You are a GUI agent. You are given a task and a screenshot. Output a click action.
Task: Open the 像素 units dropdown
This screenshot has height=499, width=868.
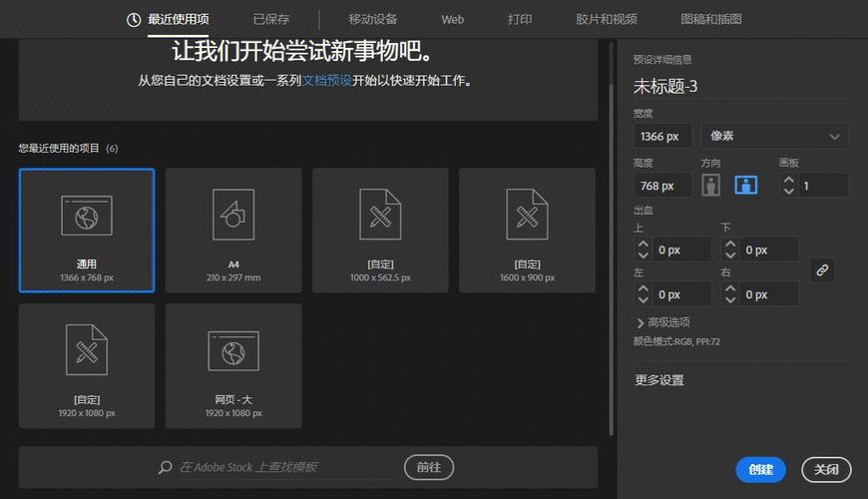(774, 137)
